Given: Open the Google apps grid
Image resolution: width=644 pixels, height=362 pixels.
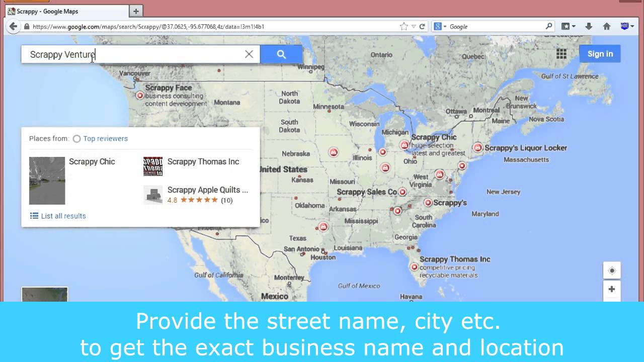Looking at the screenshot, I should tap(561, 54).
